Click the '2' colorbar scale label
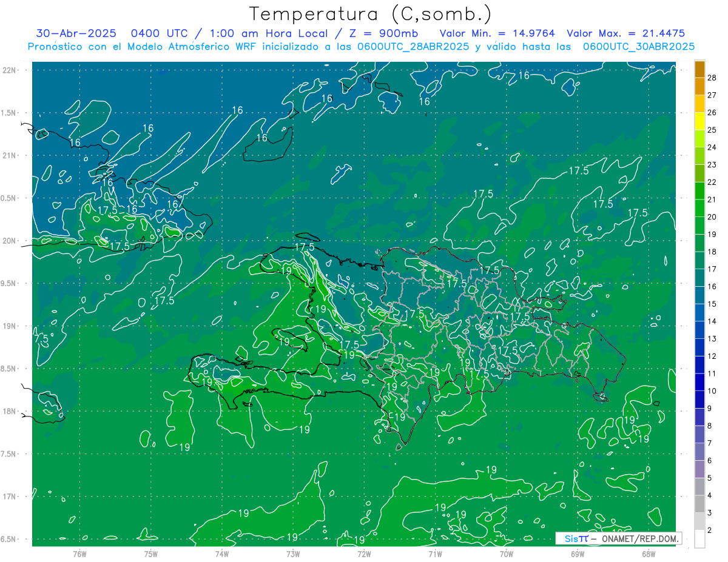This screenshot has width=728, height=562. pos(710,530)
